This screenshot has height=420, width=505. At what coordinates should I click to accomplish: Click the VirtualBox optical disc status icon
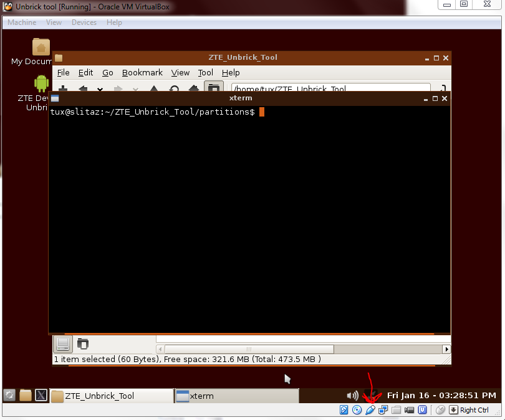pos(357,410)
